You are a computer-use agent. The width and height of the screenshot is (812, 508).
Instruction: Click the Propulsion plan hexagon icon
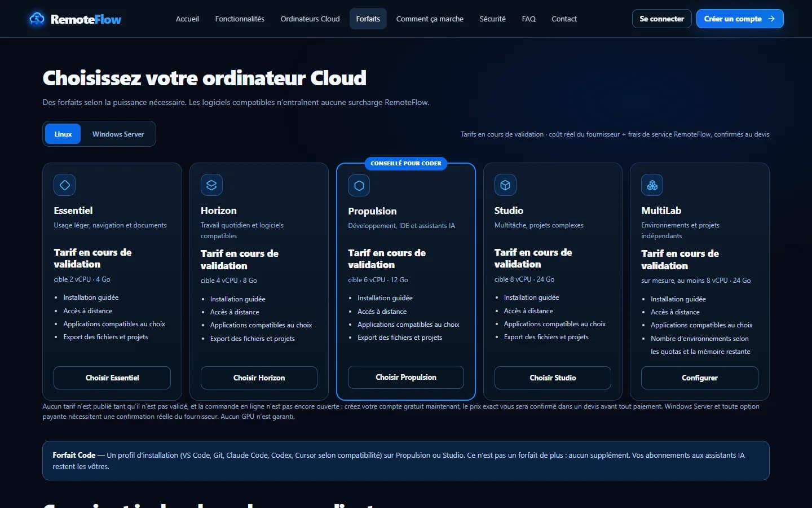[x=359, y=186]
